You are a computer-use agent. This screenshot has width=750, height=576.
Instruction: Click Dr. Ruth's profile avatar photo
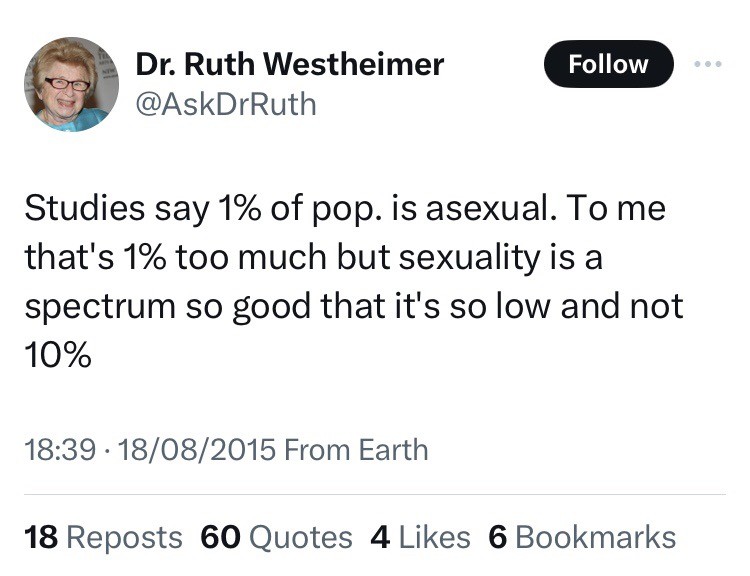tap(71, 85)
